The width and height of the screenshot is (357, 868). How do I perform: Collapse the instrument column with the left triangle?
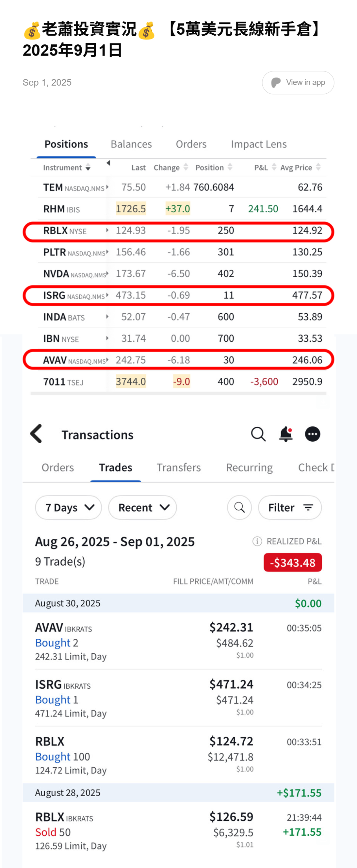(108, 163)
